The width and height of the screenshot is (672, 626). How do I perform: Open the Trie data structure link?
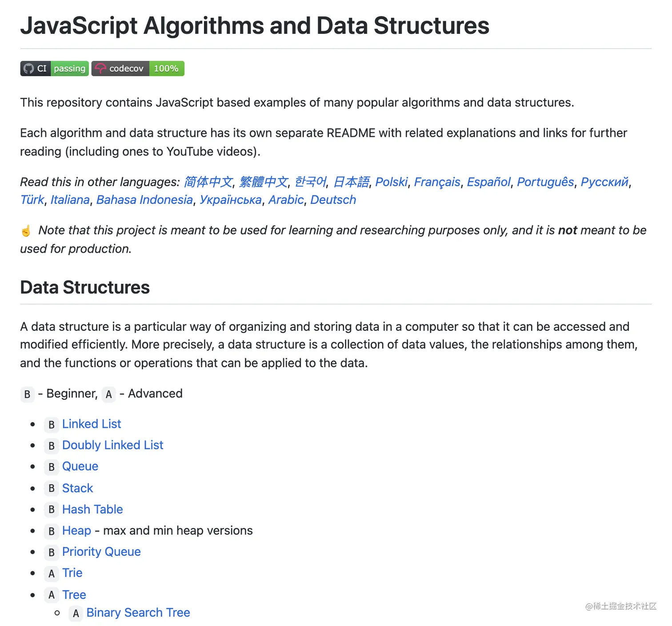click(72, 573)
